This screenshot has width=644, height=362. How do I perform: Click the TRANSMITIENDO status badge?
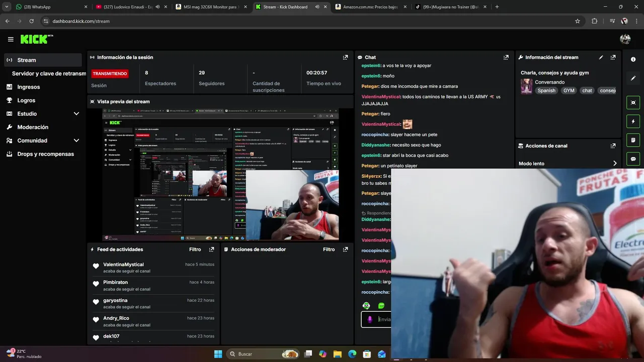(110, 73)
